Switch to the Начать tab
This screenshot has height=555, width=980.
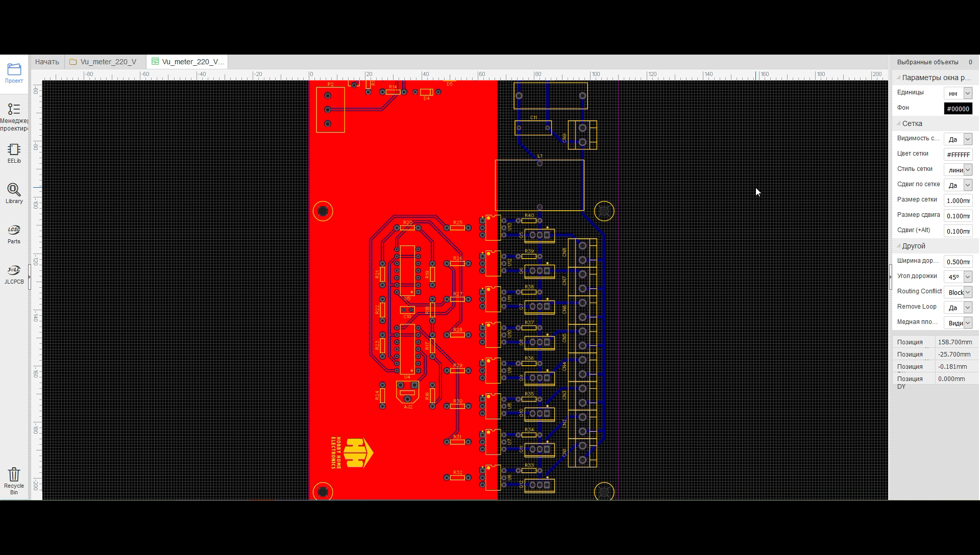47,62
